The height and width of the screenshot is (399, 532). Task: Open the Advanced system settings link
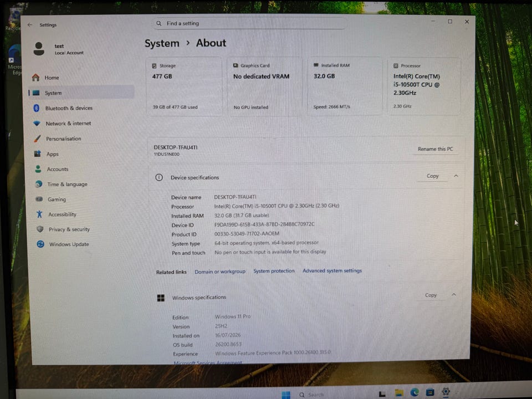click(332, 270)
